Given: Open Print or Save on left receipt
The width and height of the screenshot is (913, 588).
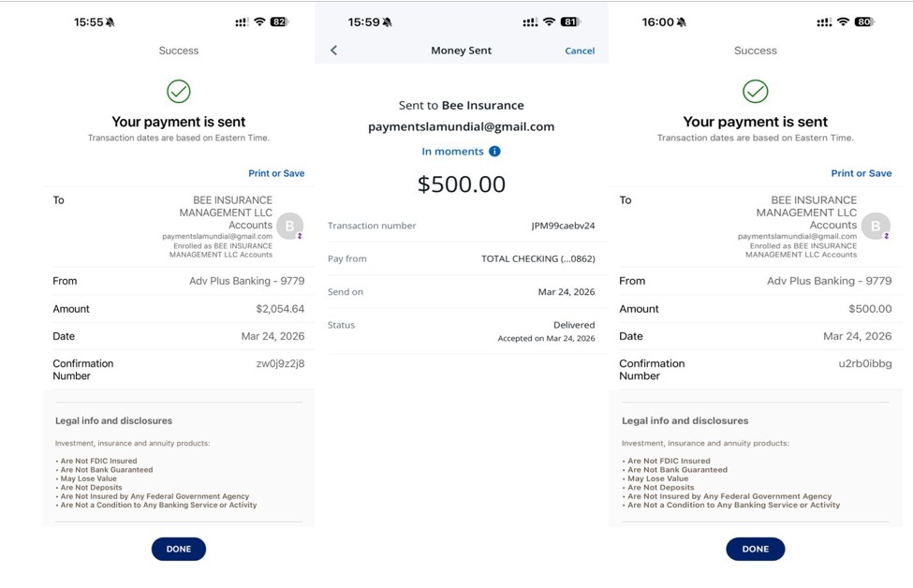Looking at the screenshot, I should coord(276,173).
